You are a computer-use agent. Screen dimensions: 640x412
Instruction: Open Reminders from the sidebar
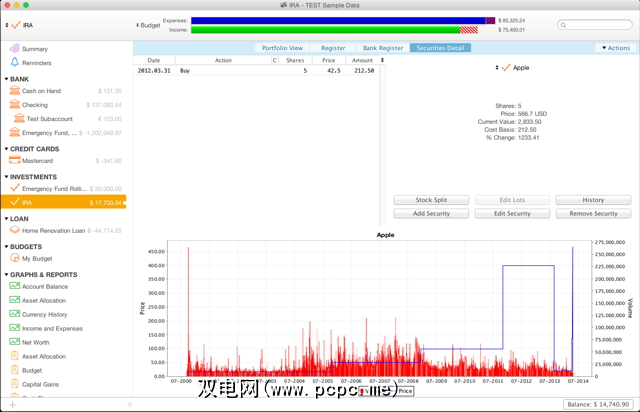[36, 62]
